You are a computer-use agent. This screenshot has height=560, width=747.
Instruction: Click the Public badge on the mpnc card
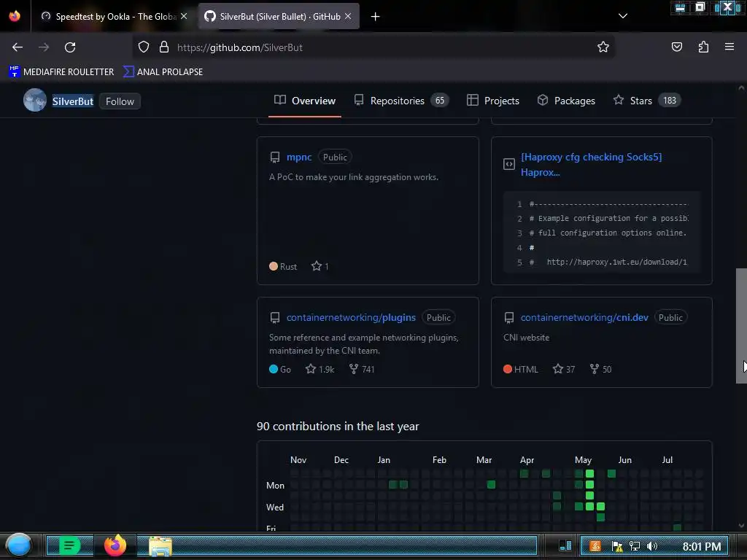pos(335,157)
